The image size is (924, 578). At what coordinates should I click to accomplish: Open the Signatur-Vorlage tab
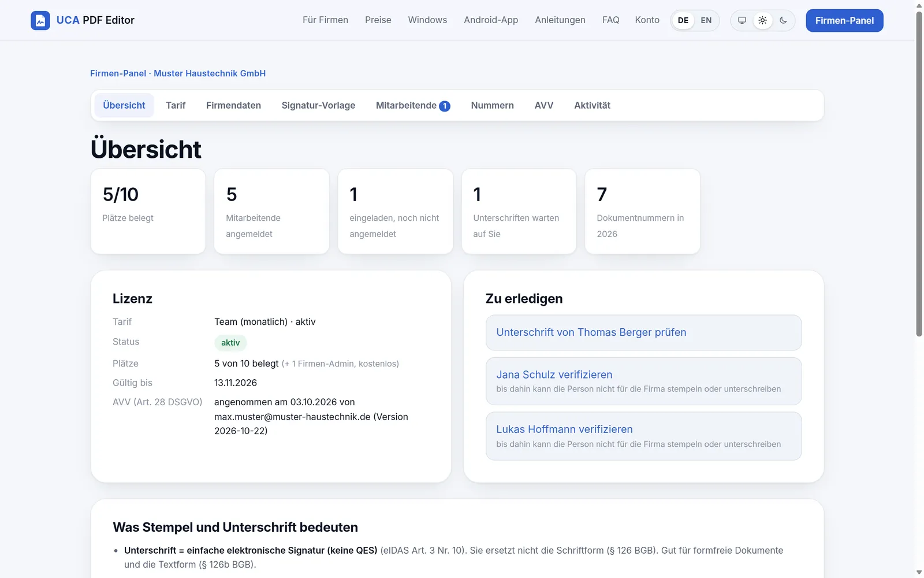[318, 105]
